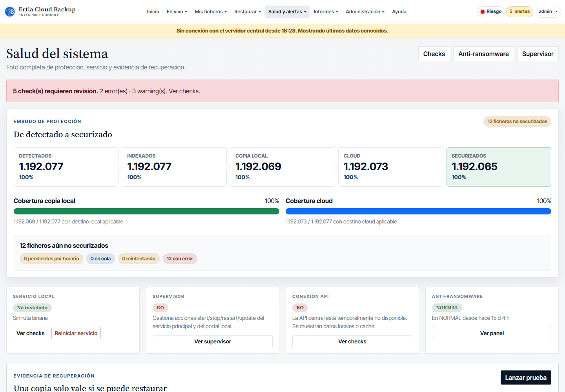Click the Cobertura copia local progress bar

(x=146, y=211)
